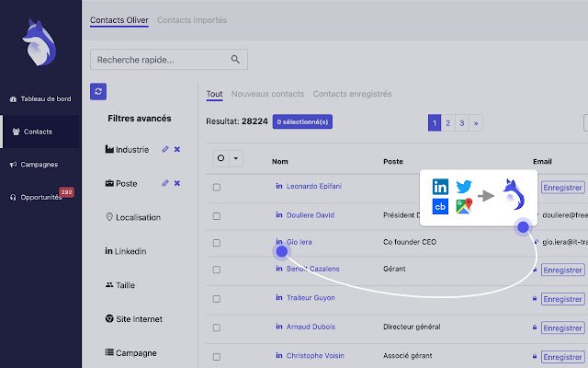The width and height of the screenshot is (588, 368).
Task: Edit the Industrie filter with pencil icon
Action: pyautogui.click(x=165, y=149)
